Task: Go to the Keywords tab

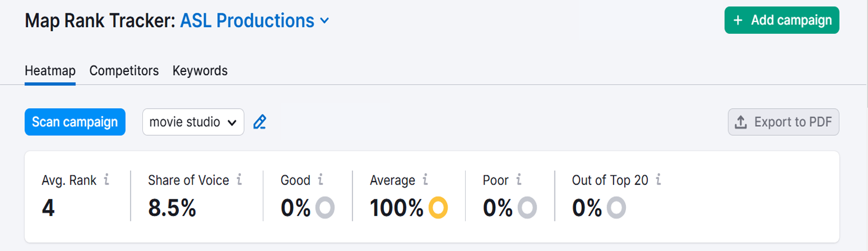Action: (200, 71)
